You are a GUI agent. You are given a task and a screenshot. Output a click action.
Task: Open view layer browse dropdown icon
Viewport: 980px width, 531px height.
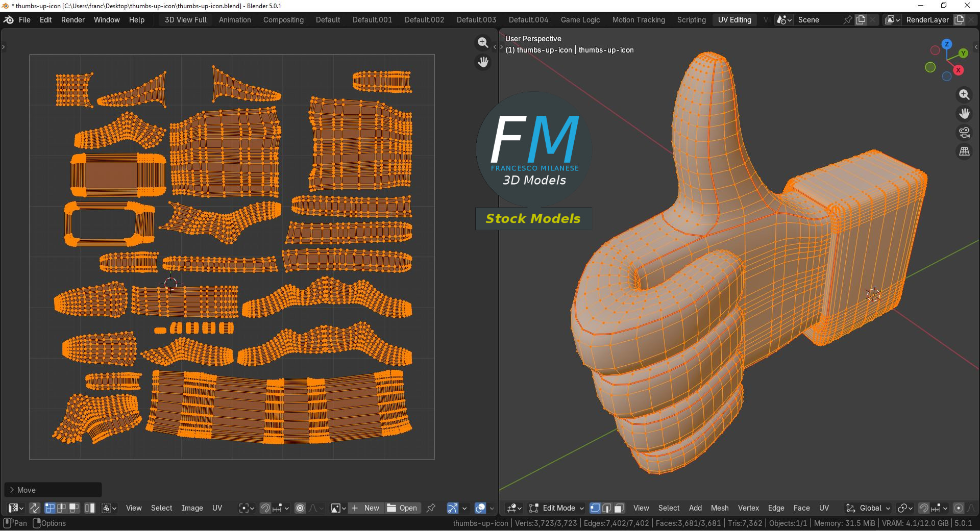pyautogui.click(x=893, y=20)
